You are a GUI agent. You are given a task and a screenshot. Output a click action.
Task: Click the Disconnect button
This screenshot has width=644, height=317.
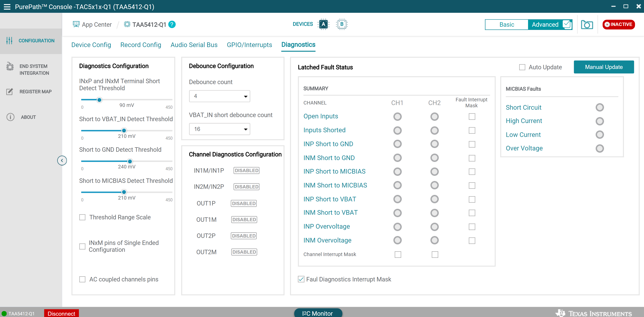point(61,313)
